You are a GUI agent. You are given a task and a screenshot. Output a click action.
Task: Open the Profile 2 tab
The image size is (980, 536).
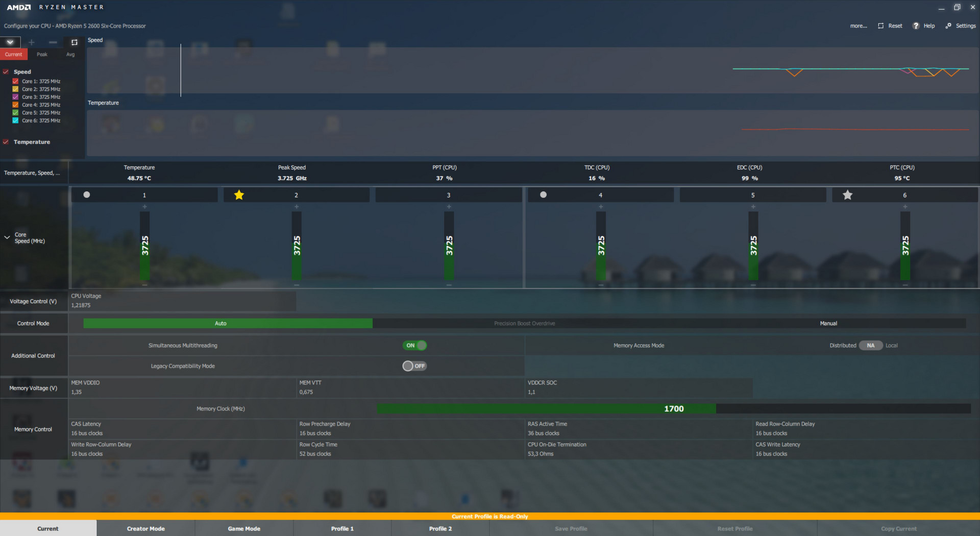440,528
